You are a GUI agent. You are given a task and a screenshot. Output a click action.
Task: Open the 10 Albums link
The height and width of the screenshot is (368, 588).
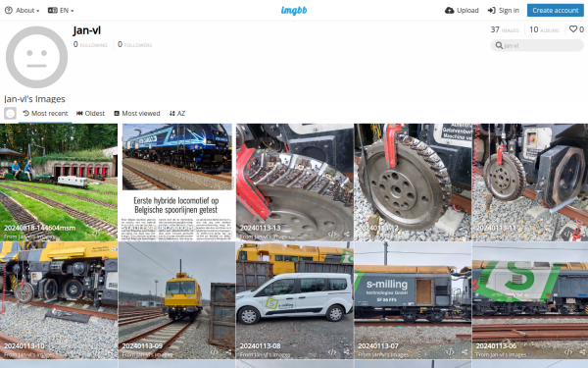tap(544, 29)
